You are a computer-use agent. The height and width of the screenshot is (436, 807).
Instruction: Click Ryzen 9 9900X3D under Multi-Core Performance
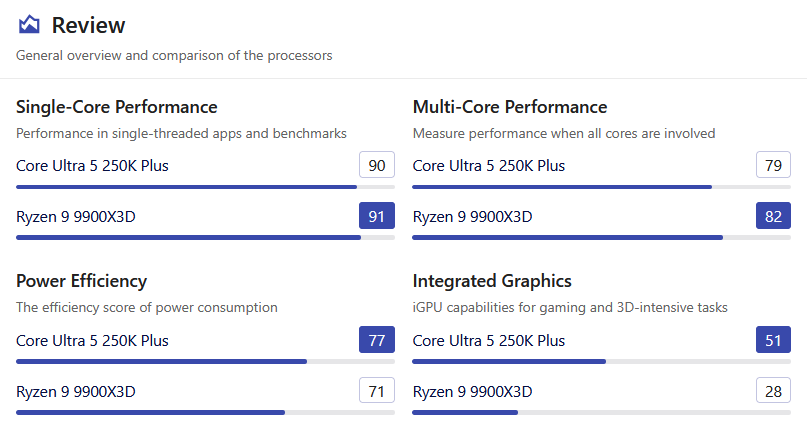coord(472,217)
